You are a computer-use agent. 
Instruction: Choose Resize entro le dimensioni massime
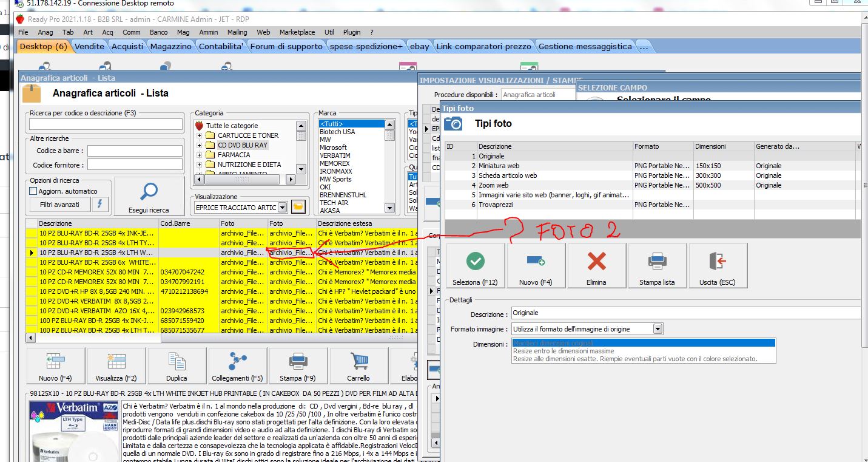[564, 351]
